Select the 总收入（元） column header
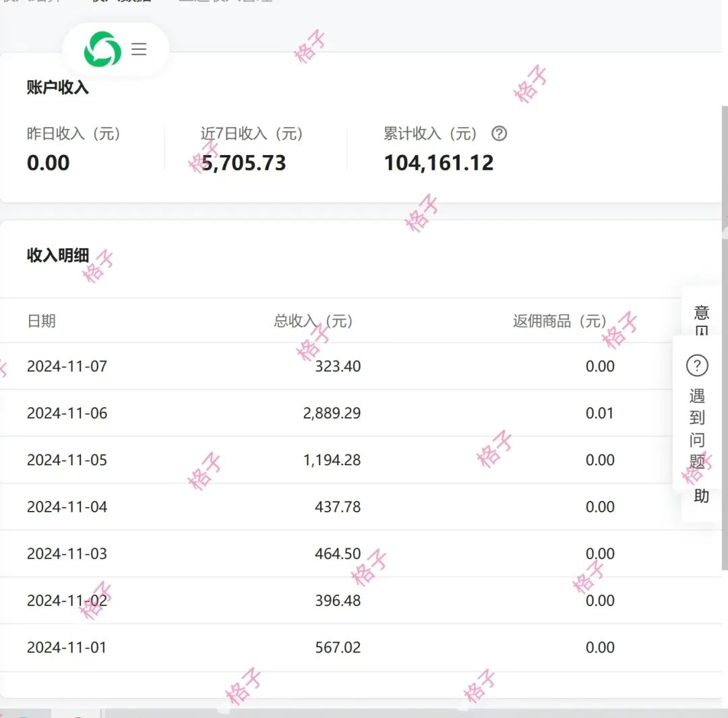Image resolution: width=728 pixels, height=718 pixels. (313, 321)
